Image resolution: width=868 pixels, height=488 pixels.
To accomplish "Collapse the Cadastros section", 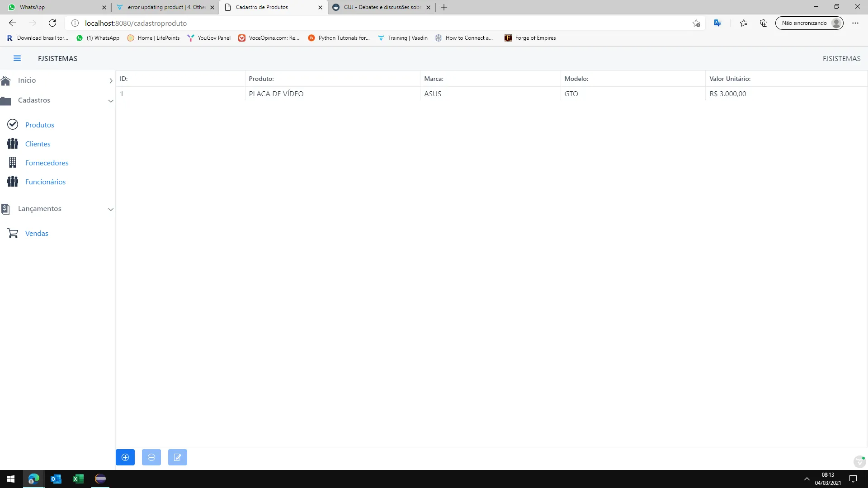I will [111, 101].
